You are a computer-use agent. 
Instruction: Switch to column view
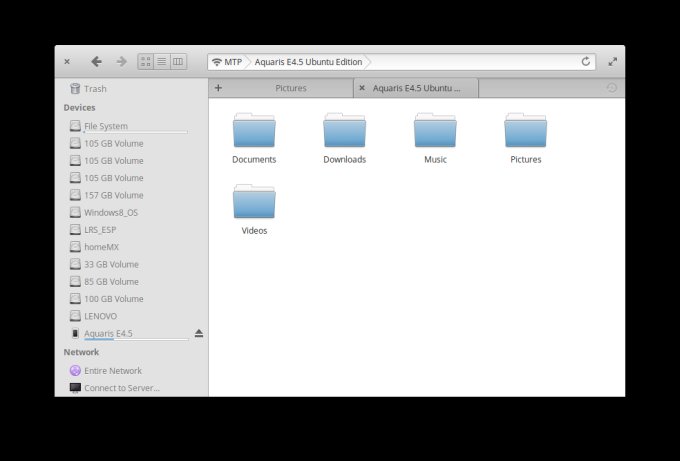[178, 62]
